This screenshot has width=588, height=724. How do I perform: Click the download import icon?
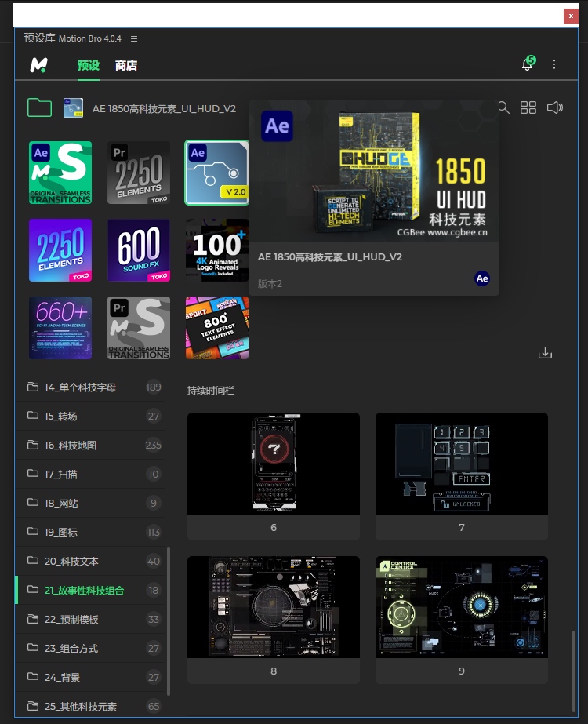click(x=545, y=353)
